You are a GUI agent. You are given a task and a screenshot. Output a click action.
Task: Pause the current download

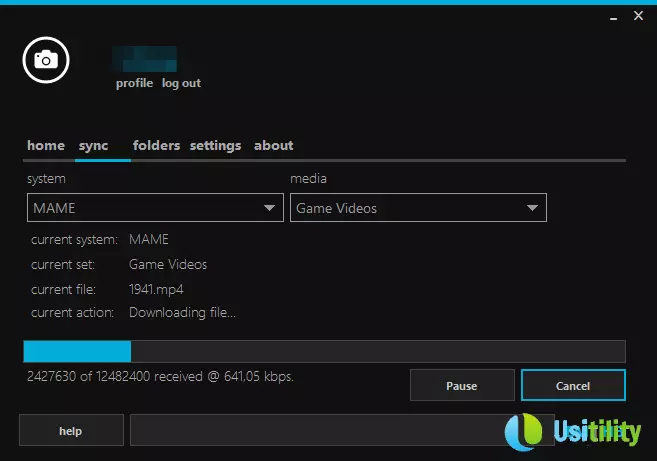click(x=461, y=385)
